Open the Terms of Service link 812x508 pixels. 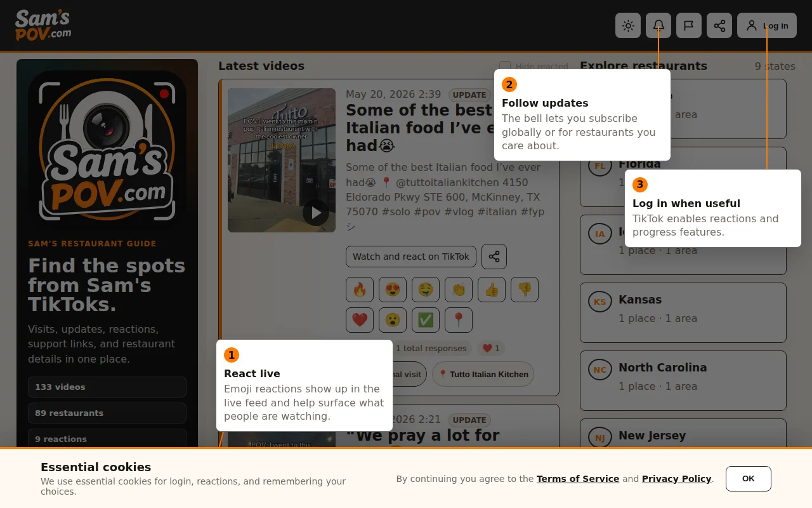pyautogui.click(x=578, y=479)
